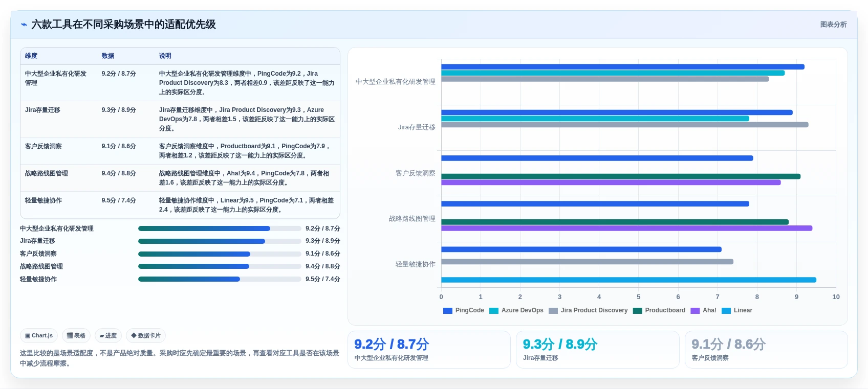Toggle the Jira Product Discovery legend swatch
The image size is (868, 389).
553,311
